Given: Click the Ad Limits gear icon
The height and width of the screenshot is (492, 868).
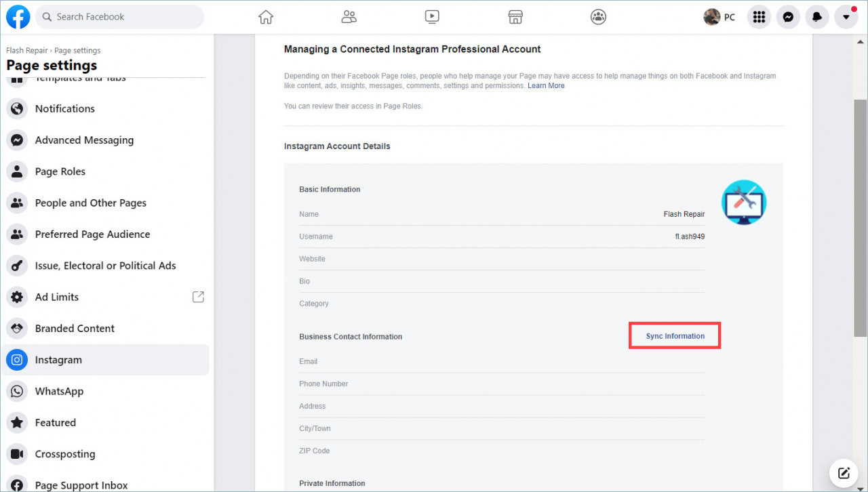Looking at the screenshot, I should pos(17,297).
